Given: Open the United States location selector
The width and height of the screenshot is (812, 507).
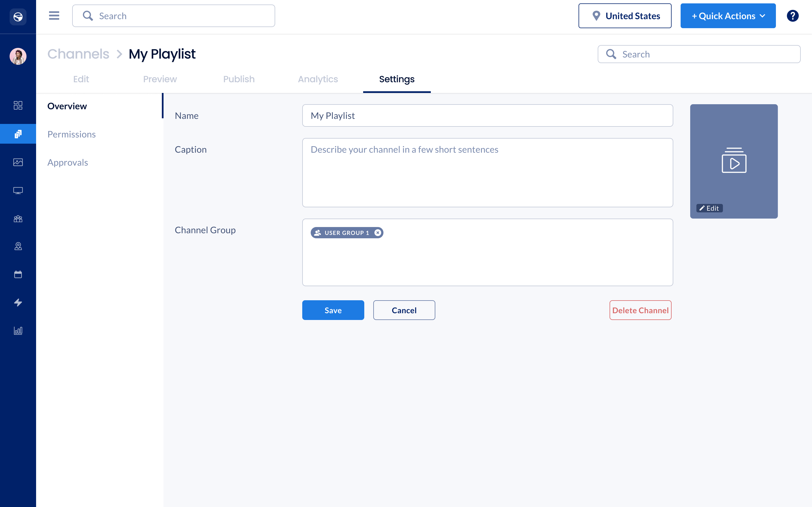Looking at the screenshot, I should 625,16.
